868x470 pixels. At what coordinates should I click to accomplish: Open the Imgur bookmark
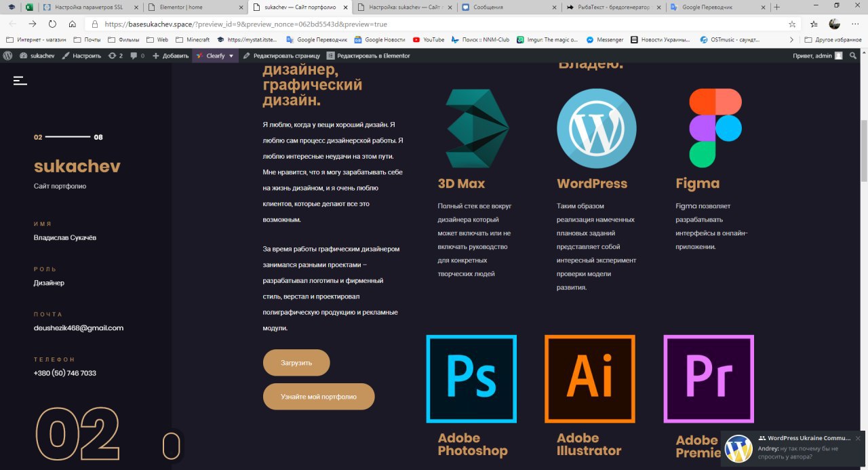coord(547,39)
